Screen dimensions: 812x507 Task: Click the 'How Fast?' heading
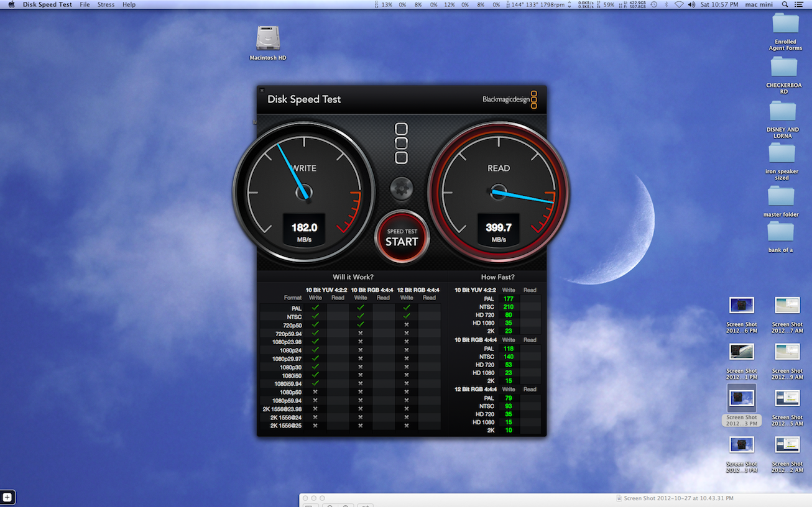pos(497,277)
